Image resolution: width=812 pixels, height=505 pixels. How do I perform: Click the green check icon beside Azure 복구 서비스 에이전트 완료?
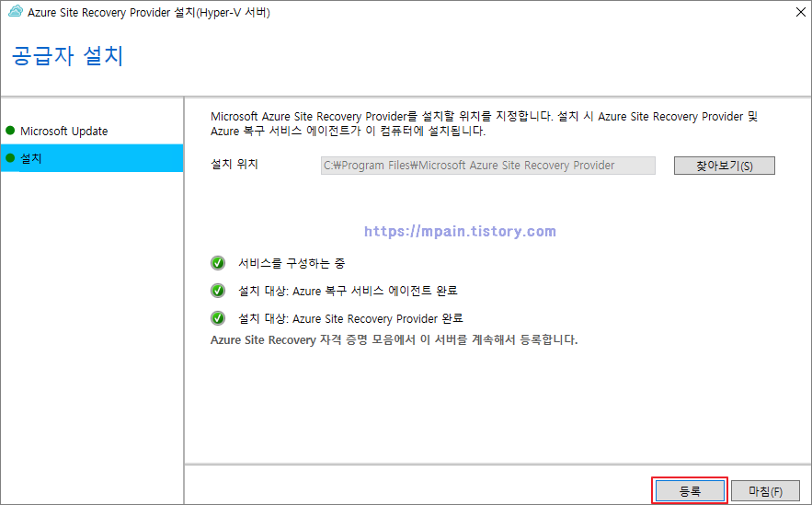pyautogui.click(x=218, y=291)
